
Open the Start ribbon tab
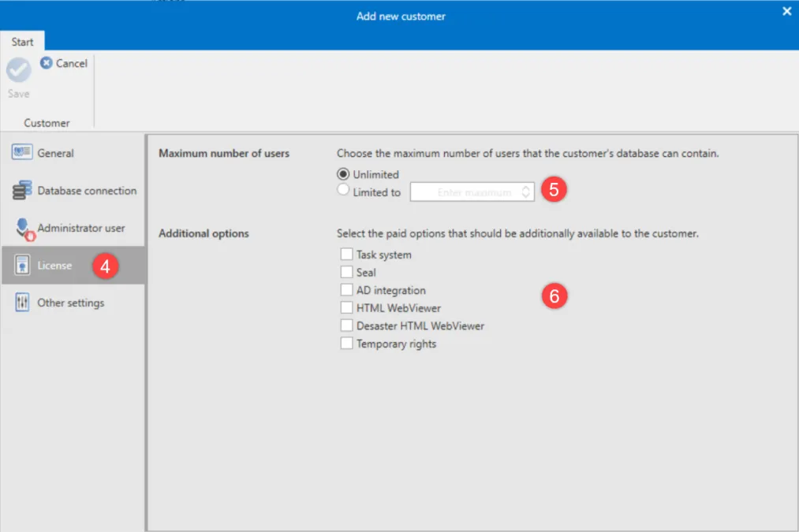[x=22, y=42]
